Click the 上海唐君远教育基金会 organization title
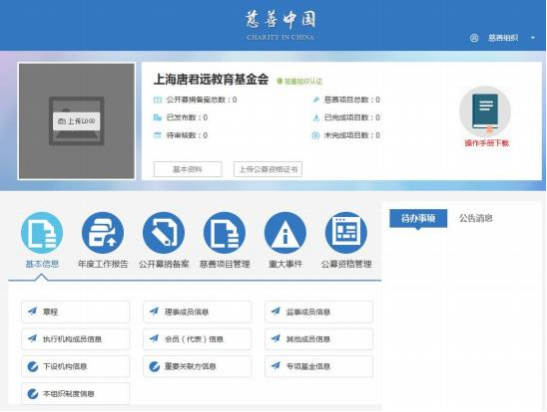Viewport: 547px width, 412px height. click(211, 80)
